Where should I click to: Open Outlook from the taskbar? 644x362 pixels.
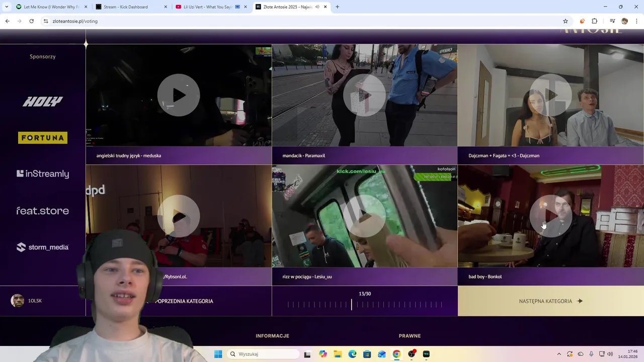[382, 354]
